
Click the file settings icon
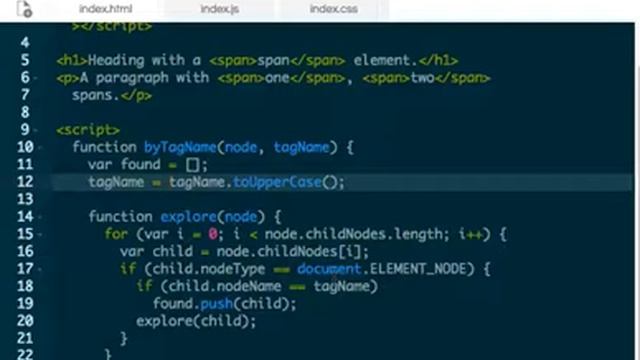pyautogui.click(x=24, y=9)
